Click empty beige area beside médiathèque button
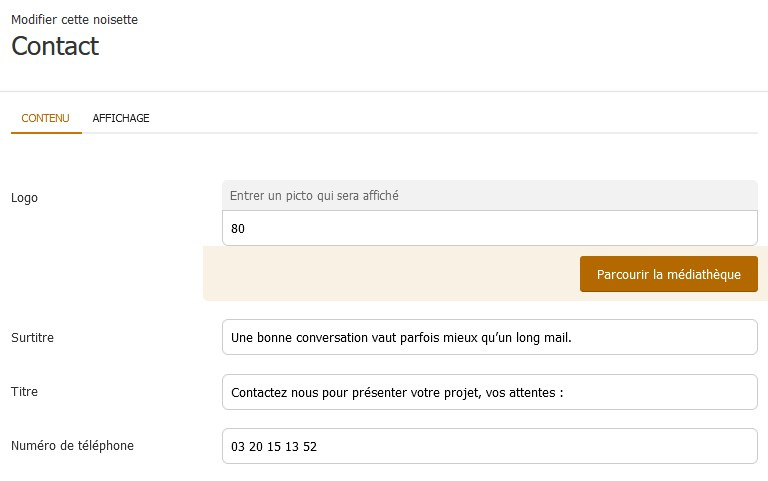 [x=390, y=274]
